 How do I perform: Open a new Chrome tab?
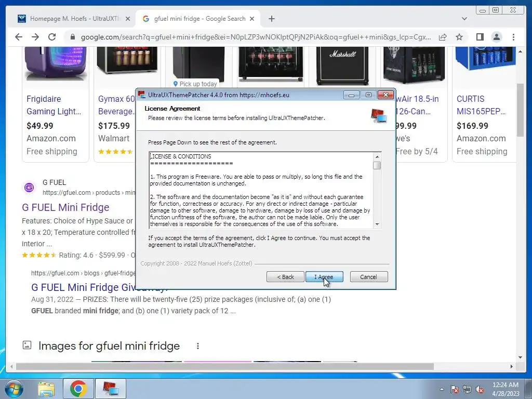pyautogui.click(x=271, y=19)
